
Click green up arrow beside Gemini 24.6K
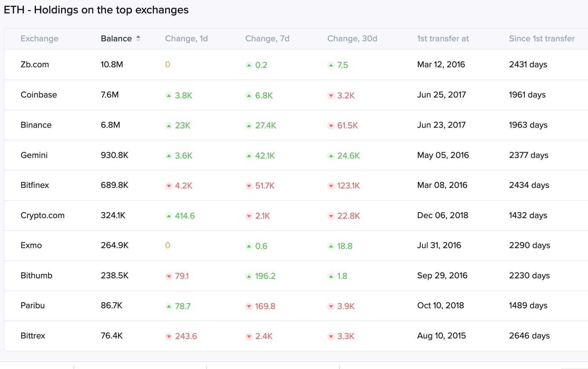pos(331,156)
